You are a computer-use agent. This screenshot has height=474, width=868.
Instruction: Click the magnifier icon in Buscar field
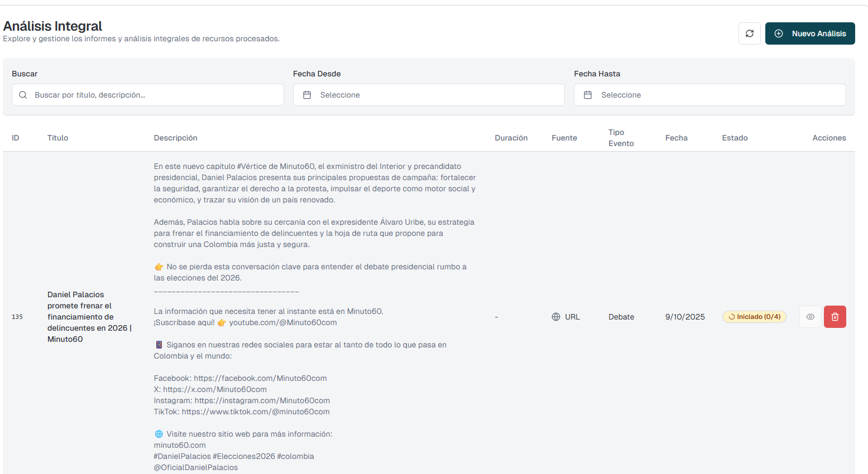23,95
